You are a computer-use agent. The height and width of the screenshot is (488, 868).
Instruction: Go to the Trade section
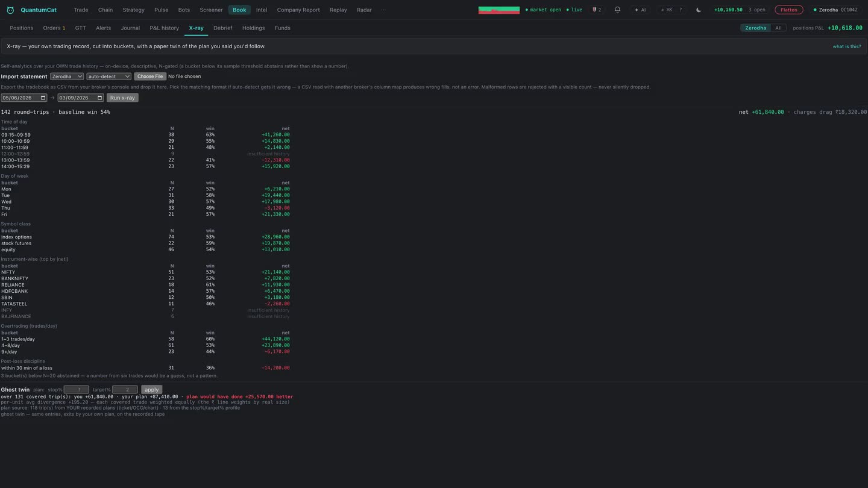point(81,10)
